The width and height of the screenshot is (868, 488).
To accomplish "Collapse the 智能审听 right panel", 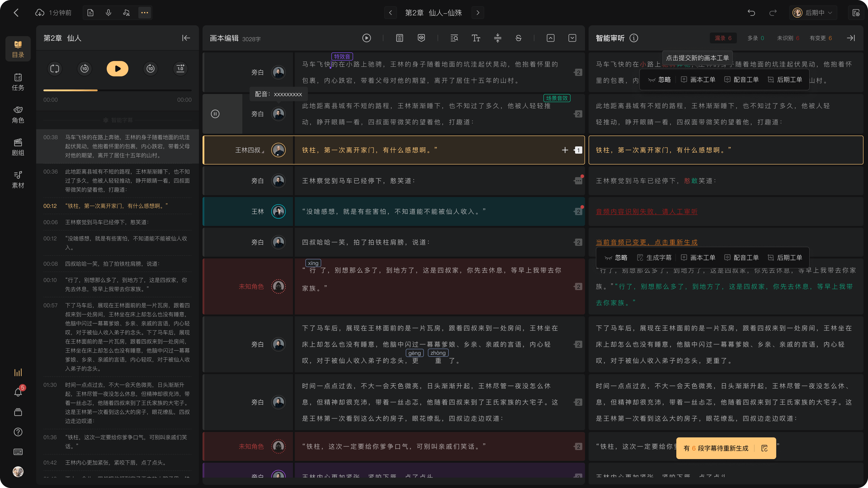I will click(x=851, y=38).
